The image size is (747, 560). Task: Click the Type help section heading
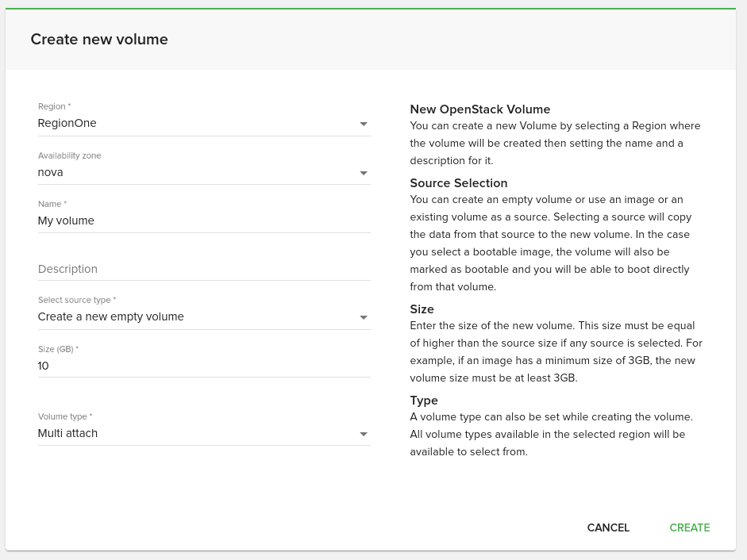(x=424, y=401)
